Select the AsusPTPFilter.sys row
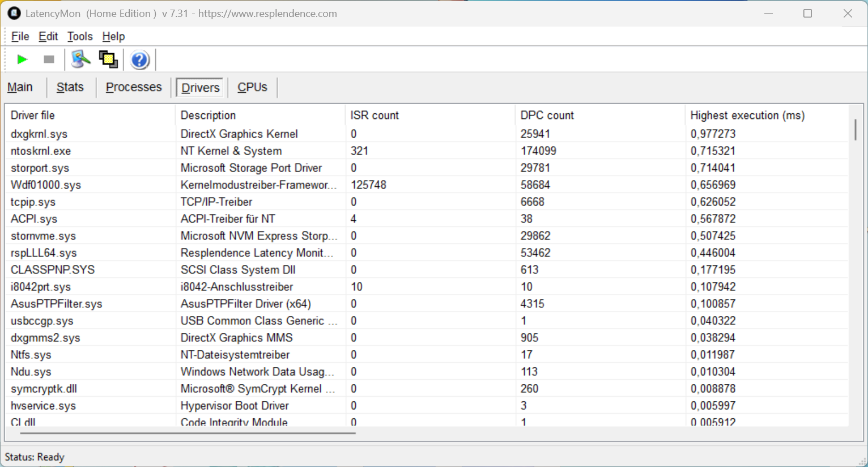Viewport: 868px width, 467px height. [427, 304]
